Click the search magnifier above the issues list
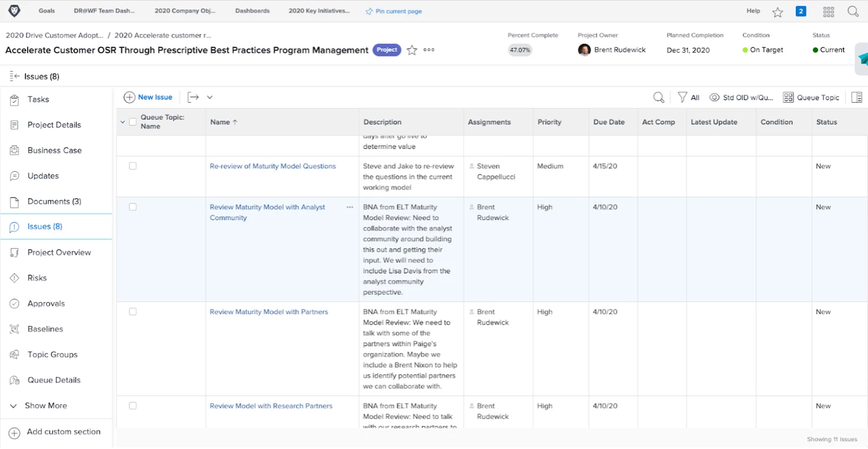 [659, 97]
